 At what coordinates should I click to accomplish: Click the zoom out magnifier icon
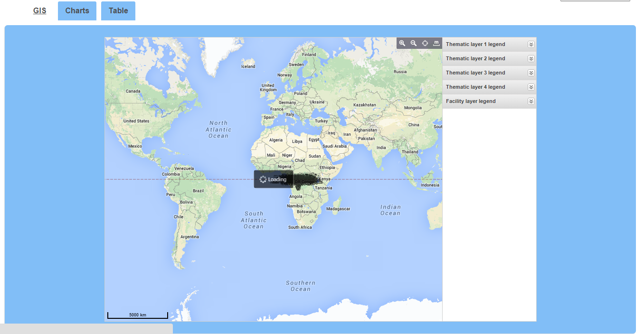point(414,43)
